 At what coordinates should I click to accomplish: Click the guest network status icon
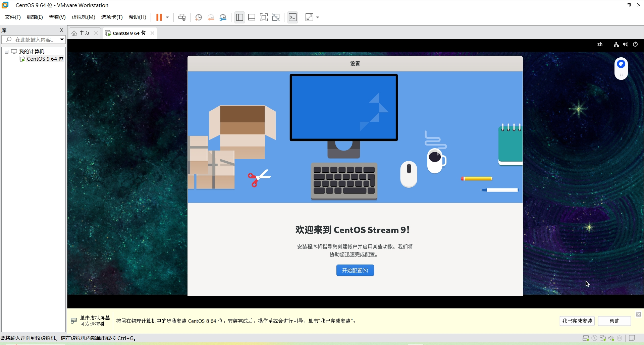point(616,44)
